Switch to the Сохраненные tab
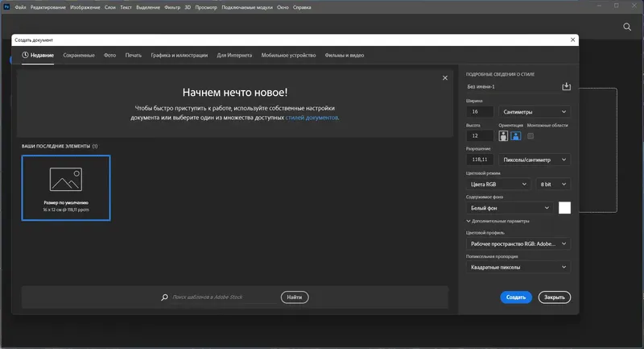This screenshot has width=644, height=349. pos(79,55)
